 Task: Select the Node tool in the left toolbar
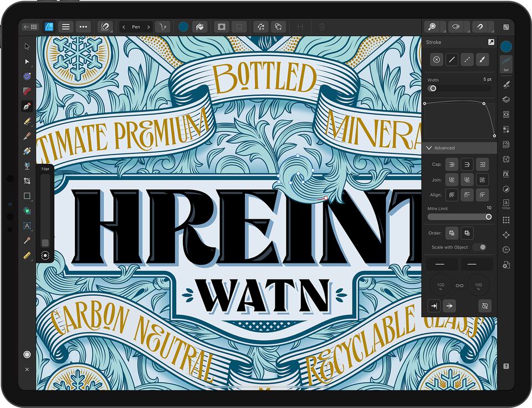click(x=26, y=61)
